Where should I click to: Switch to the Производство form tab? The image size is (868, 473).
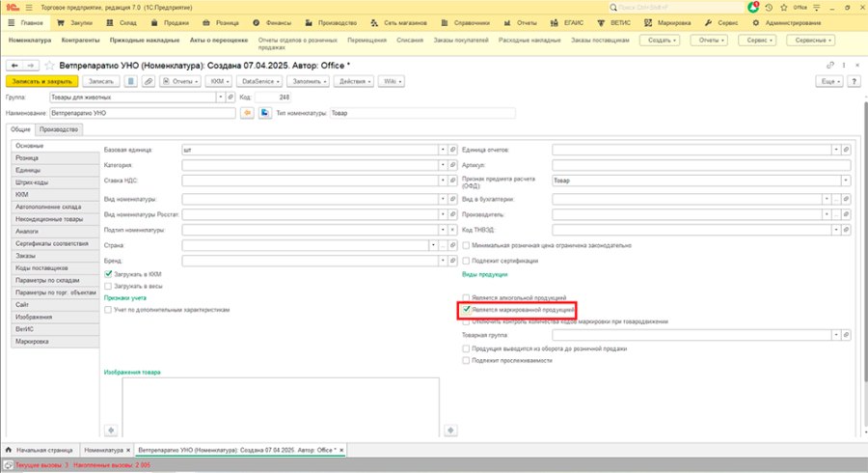tap(59, 129)
